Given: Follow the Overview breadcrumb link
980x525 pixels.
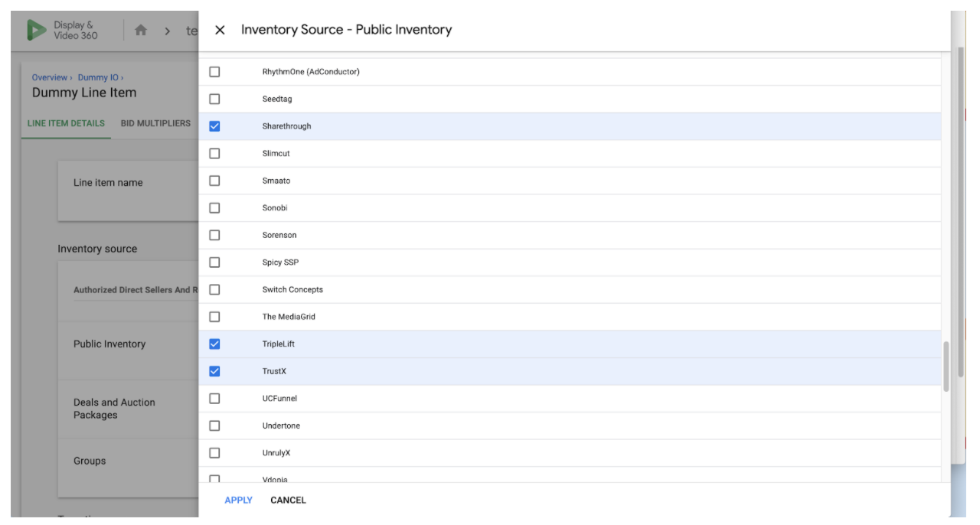Looking at the screenshot, I should (50, 77).
